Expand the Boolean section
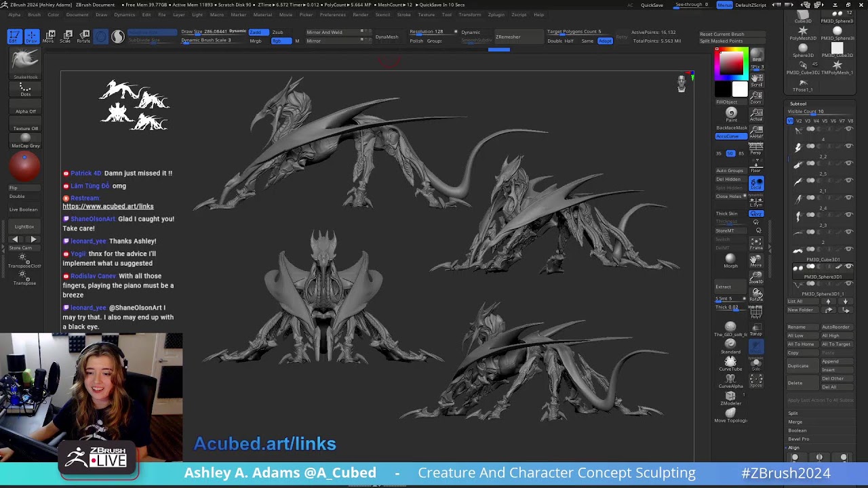Screen dimensions: 868x488 coord(797,430)
